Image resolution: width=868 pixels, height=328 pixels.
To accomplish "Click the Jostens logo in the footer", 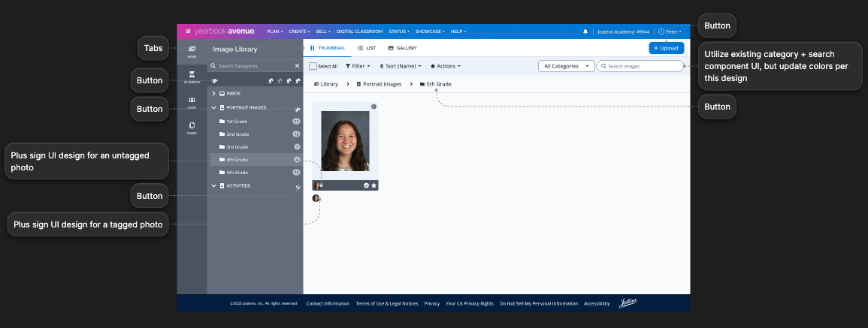I will [628, 302].
